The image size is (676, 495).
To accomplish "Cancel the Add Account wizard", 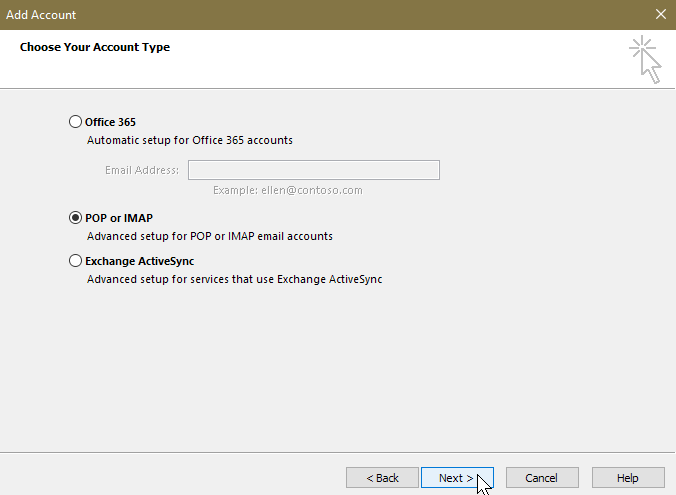I will (x=542, y=478).
